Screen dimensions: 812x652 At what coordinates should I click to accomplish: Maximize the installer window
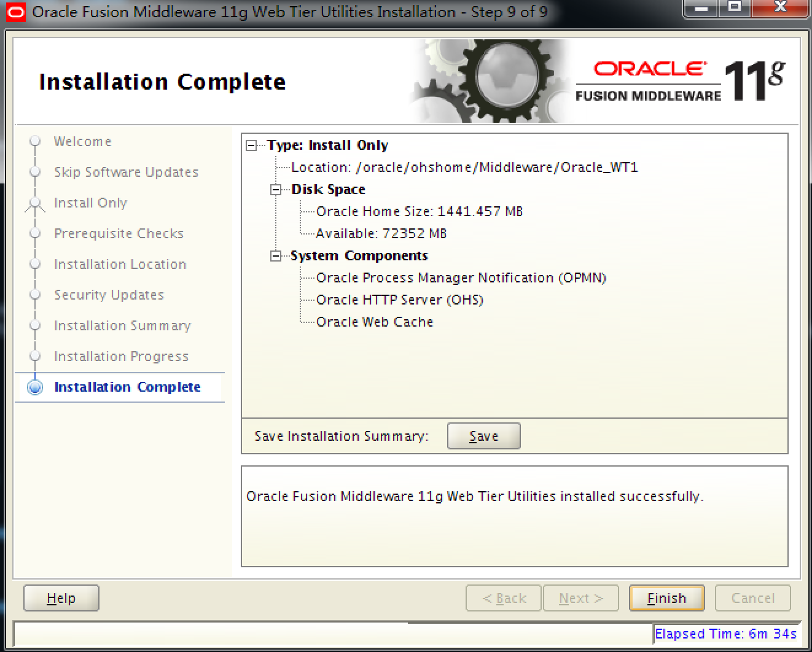(x=735, y=9)
